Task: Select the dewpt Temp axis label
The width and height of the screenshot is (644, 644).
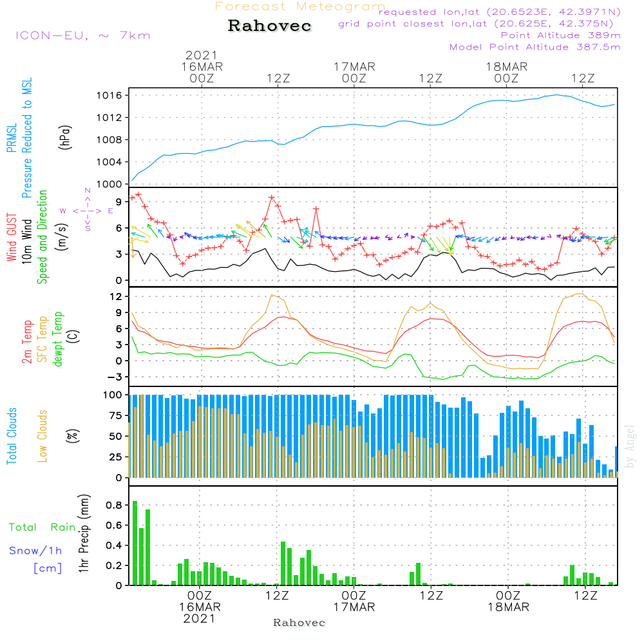Action: tap(58, 339)
